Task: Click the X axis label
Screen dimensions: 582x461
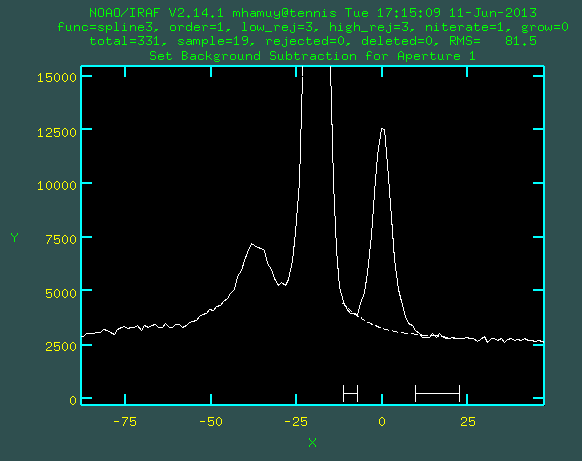Action: point(312,442)
